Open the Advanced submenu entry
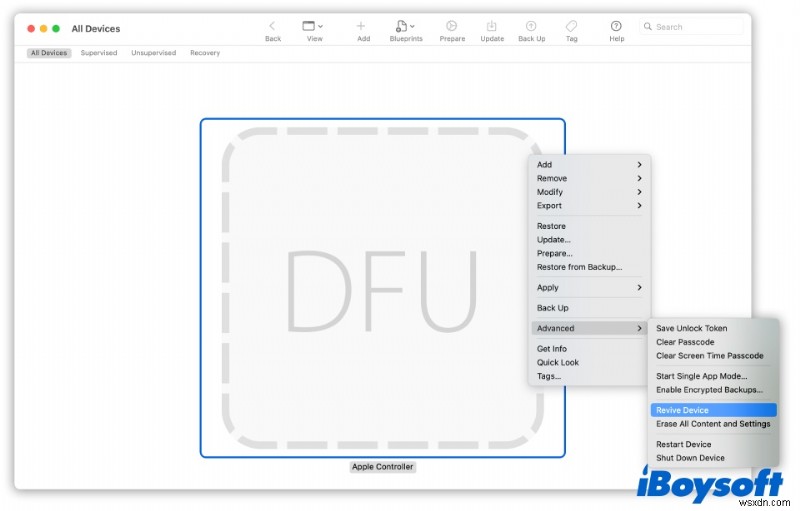 coord(590,329)
